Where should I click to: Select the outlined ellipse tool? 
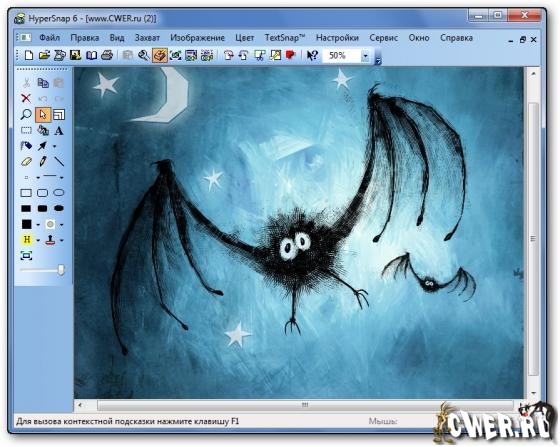(x=59, y=193)
